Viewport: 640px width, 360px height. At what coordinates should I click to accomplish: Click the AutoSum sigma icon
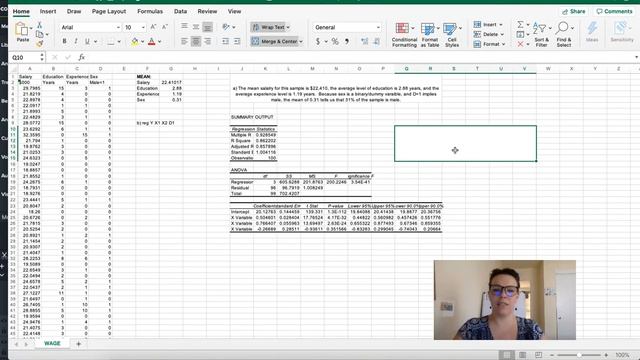tap(520, 25)
